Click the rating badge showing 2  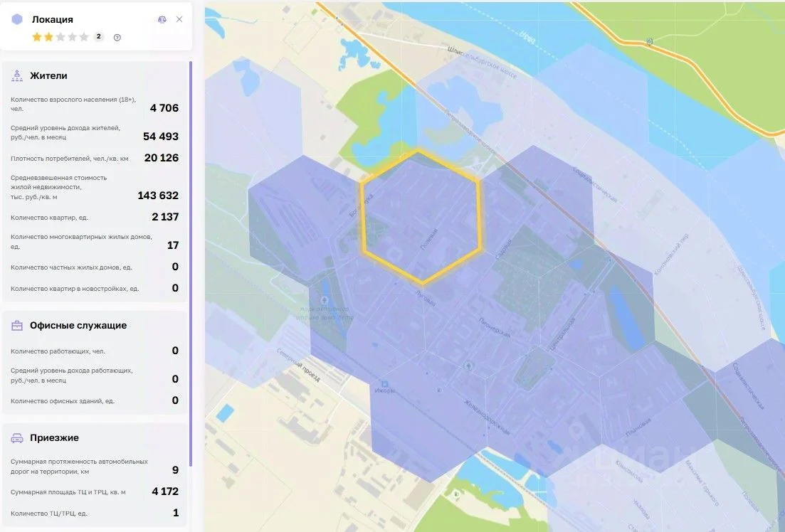point(99,36)
